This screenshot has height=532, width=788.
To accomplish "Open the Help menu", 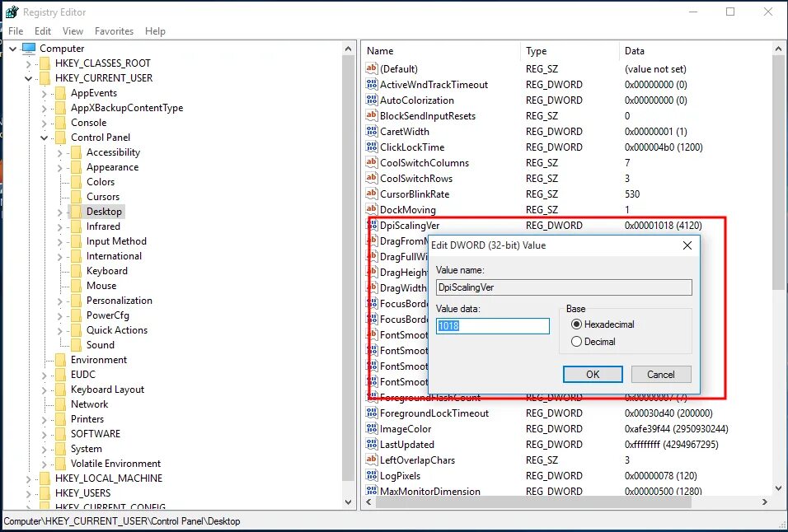I will point(155,31).
